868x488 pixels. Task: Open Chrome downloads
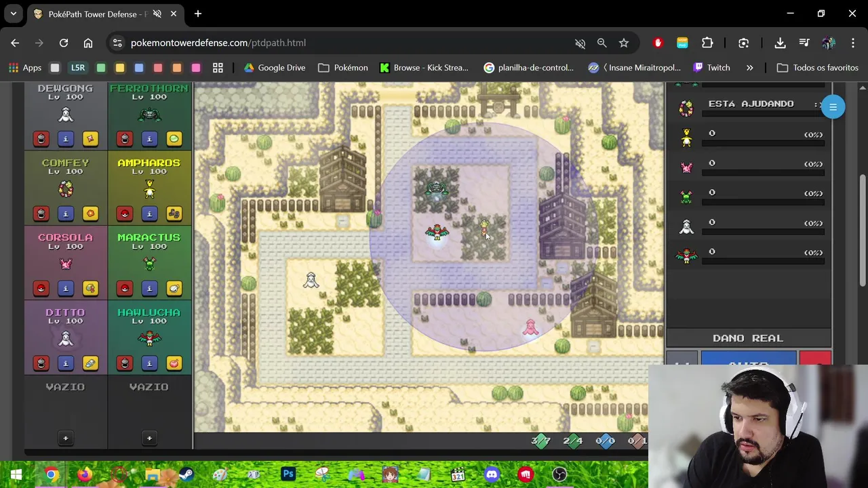[x=780, y=43]
